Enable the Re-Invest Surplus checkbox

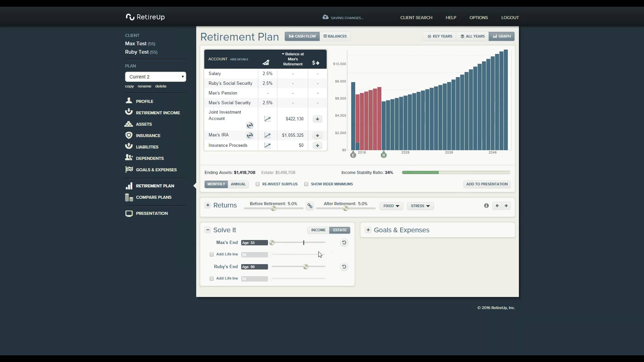pyautogui.click(x=258, y=184)
